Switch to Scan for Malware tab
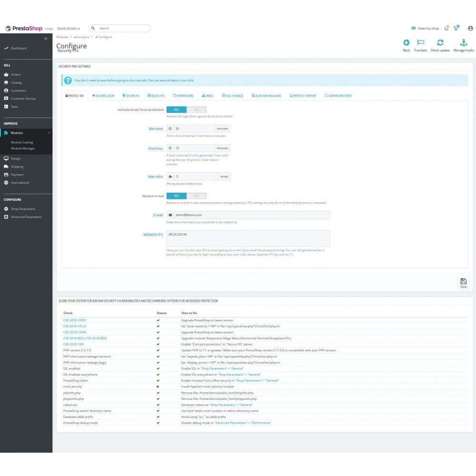This screenshot has height=476, width=476. [x=266, y=96]
